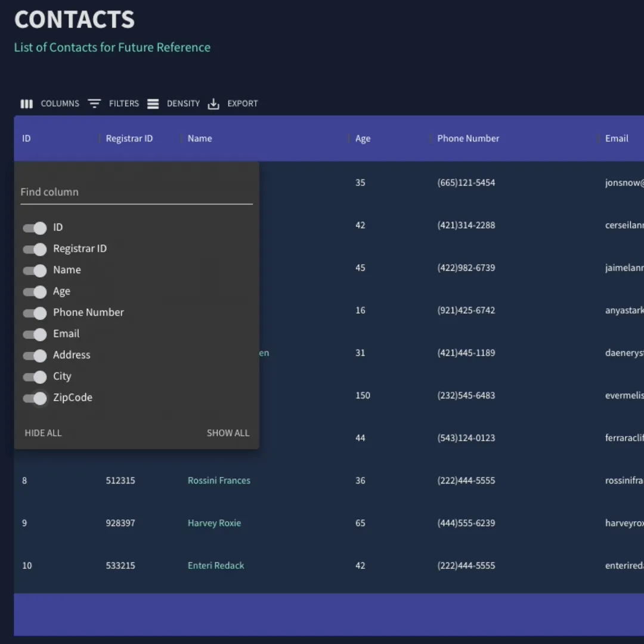Image resolution: width=644 pixels, height=644 pixels.
Task: Select the Harvey Roxie name cell
Action: point(214,523)
